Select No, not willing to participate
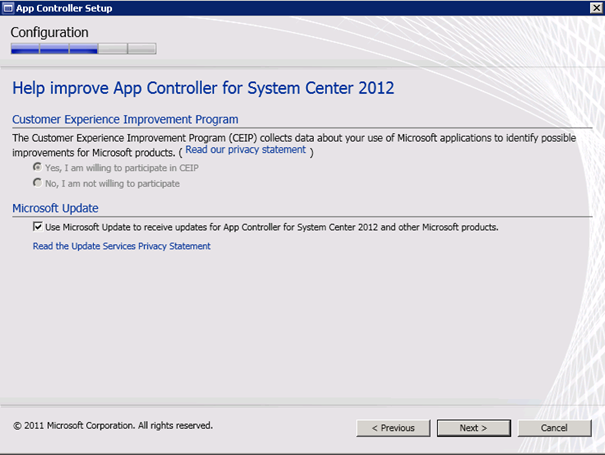This screenshot has height=455, width=605. coord(37,183)
